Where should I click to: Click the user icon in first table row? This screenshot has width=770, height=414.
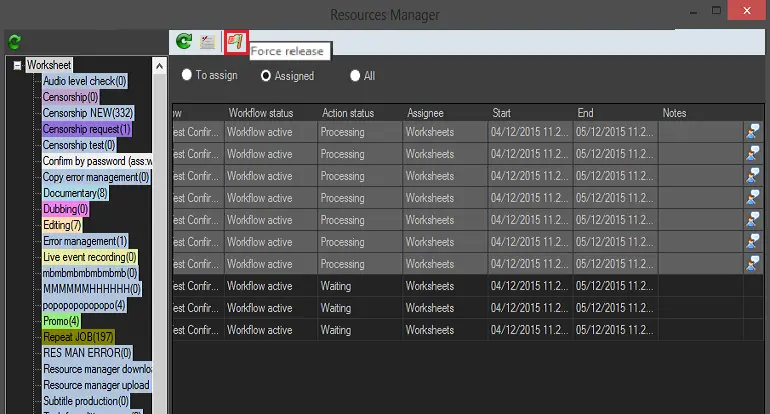752,132
